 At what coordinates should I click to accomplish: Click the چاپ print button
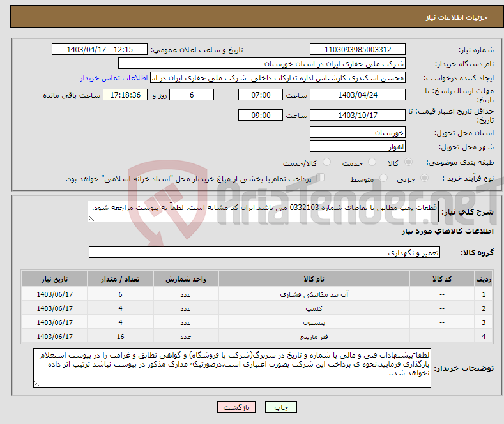point(280,407)
